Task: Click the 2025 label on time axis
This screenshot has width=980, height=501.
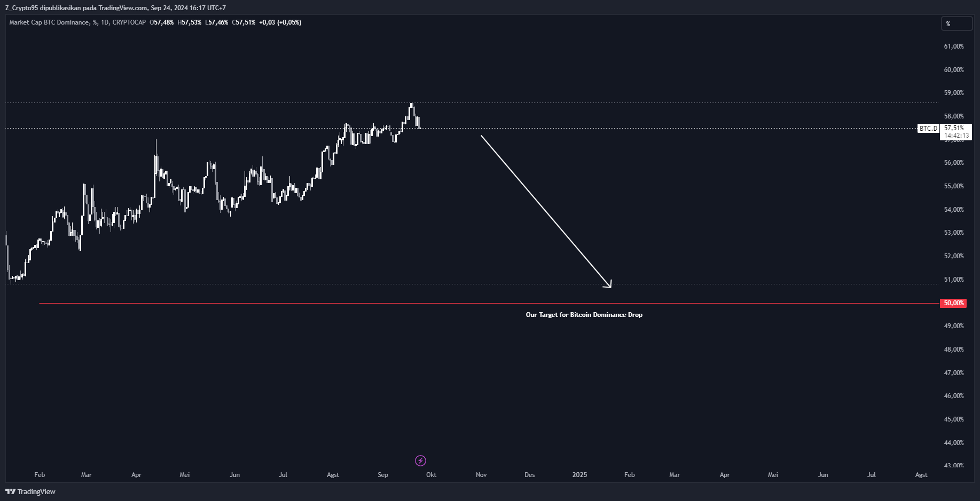Action: pyautogui.click(x=580, y=474)
